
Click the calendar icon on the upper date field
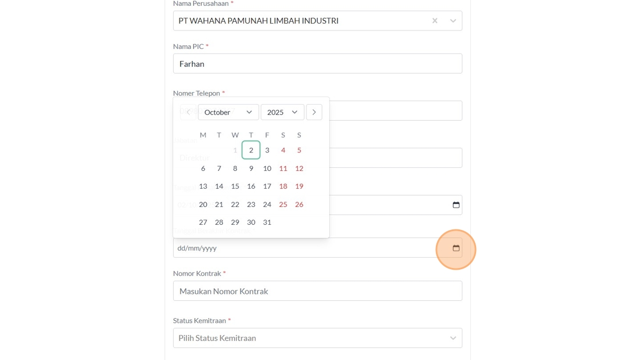(456, 205)
